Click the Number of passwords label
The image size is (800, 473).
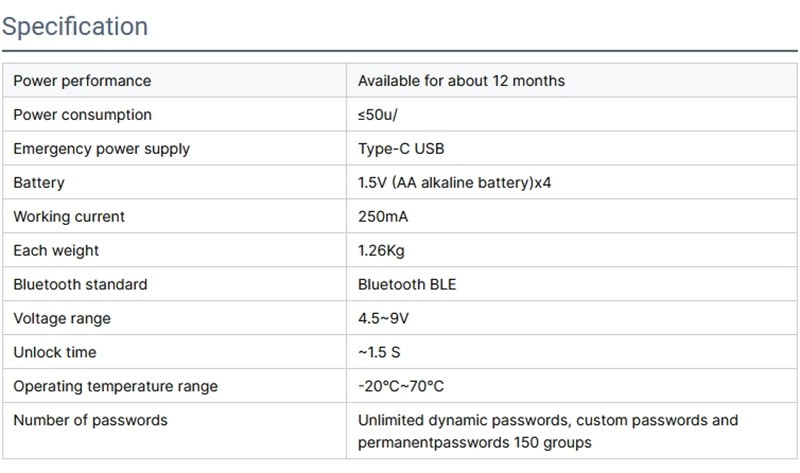click(x=90, y=420)
